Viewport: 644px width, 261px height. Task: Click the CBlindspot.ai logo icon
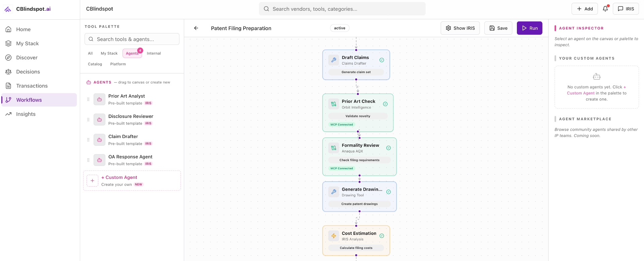coord(8,9)
